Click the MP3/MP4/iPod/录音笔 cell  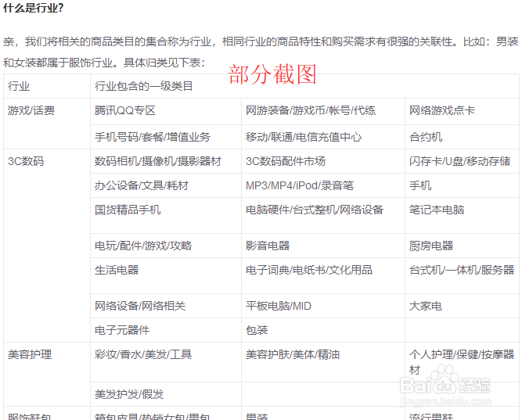[323, 185]
